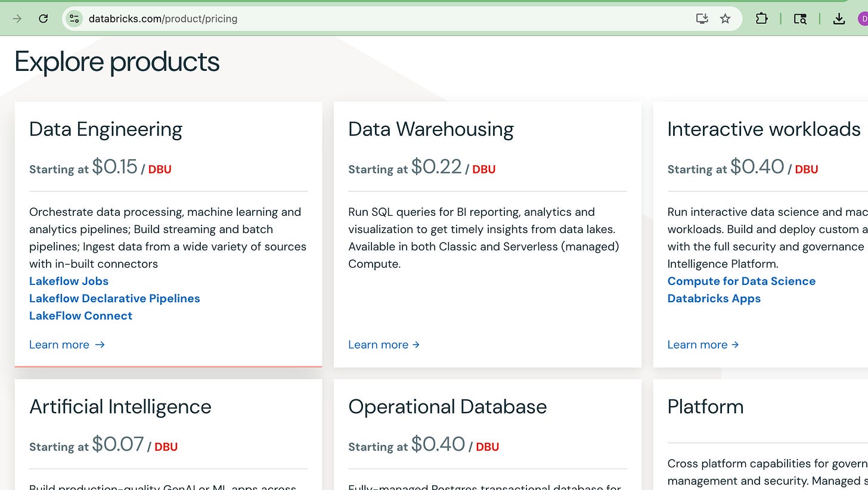The width and height of the screenshot is (868, 490).
Task: Open the LakeFlow Connect link
Action: (80, 315)
